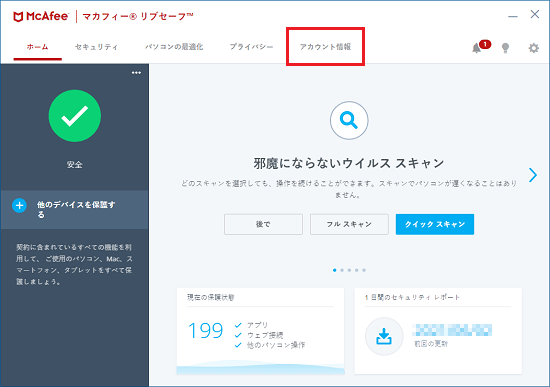Click the magnifying glass scan icon

(349, 120)
